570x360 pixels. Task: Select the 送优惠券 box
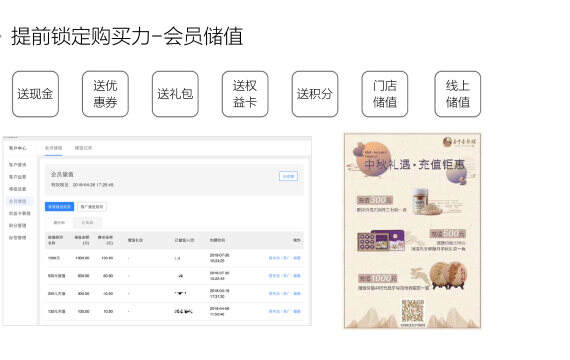(105, 94)
